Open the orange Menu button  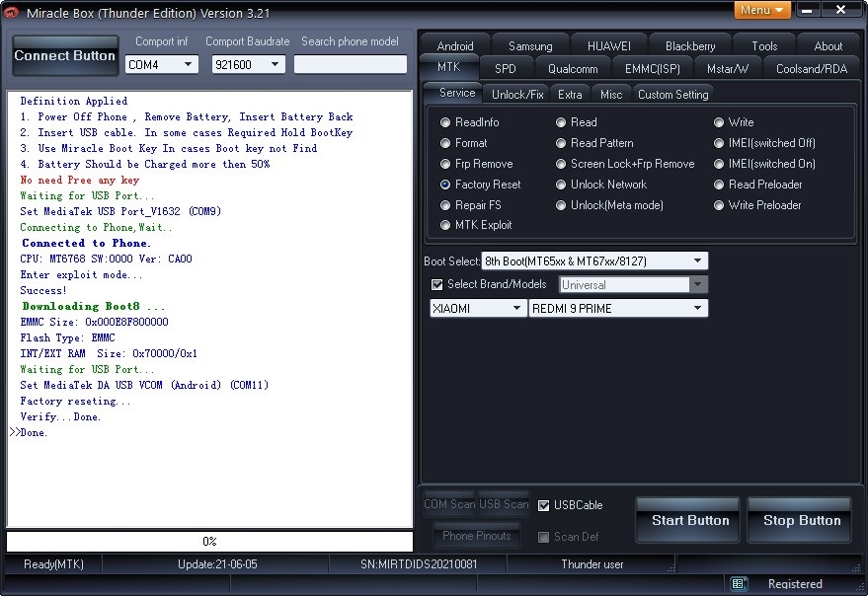(x=762, y=10)
